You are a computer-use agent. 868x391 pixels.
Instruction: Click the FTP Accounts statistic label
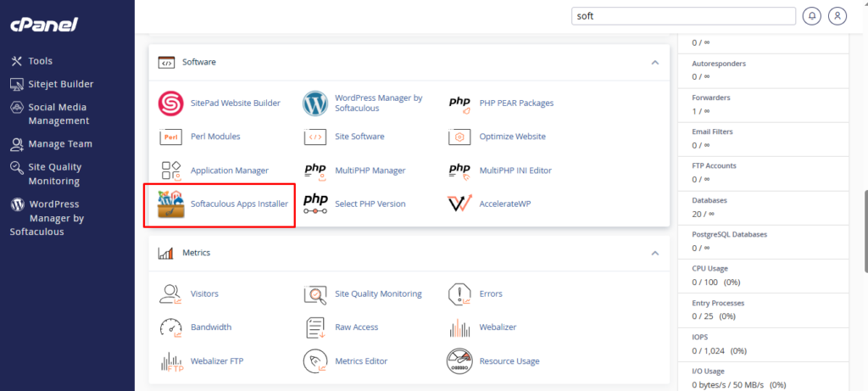(714, 165)
